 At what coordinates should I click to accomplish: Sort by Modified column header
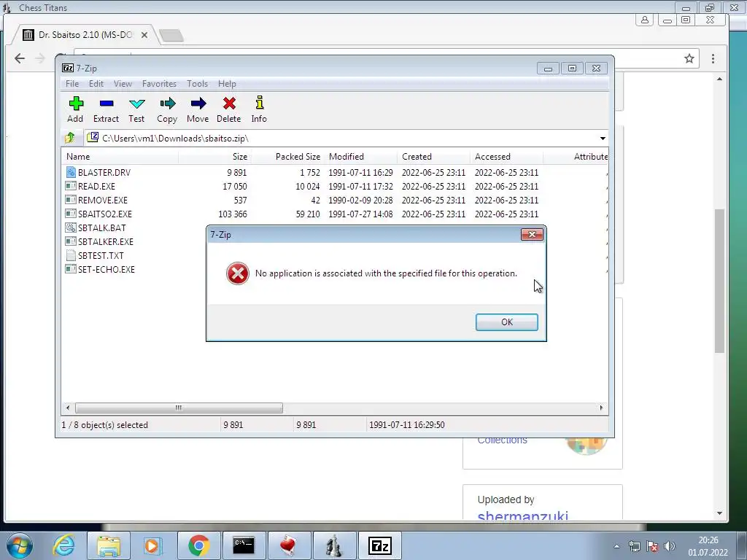[x=360, y=157]
